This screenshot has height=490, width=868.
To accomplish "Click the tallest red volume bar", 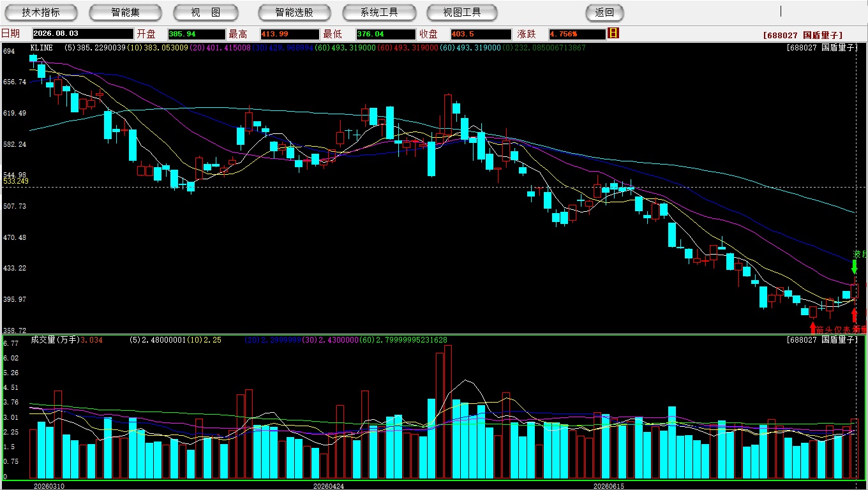I will 448,412.
